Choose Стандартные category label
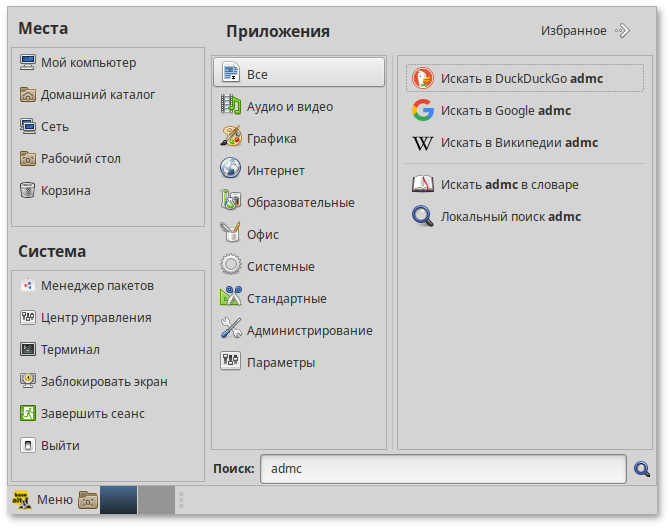Viewport: 670px width, 528px height. click(287, 299)
